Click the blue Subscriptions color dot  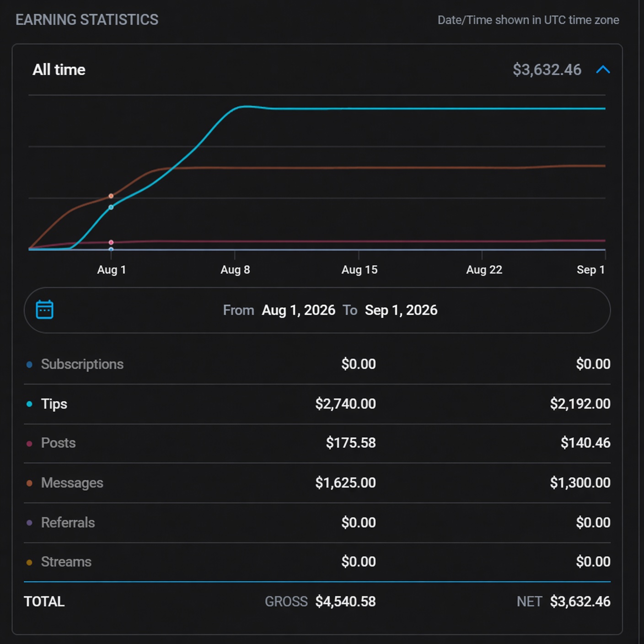pyautogui.click(x=29, y=365)
